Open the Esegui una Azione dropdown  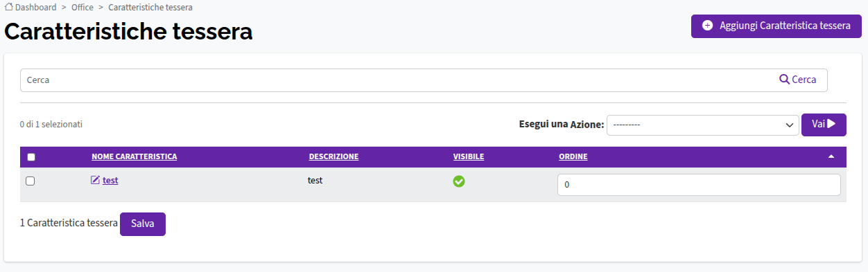(x=702, y=125)
